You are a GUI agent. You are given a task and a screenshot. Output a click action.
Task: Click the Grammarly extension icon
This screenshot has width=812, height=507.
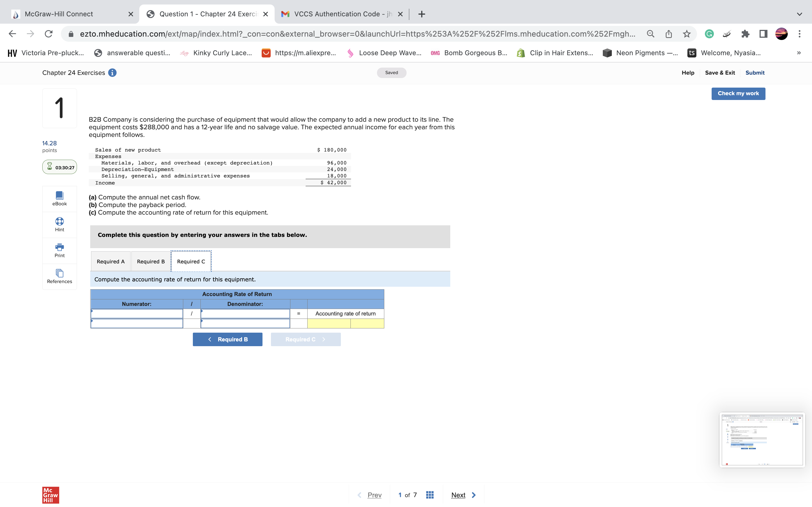click(709, 34)
